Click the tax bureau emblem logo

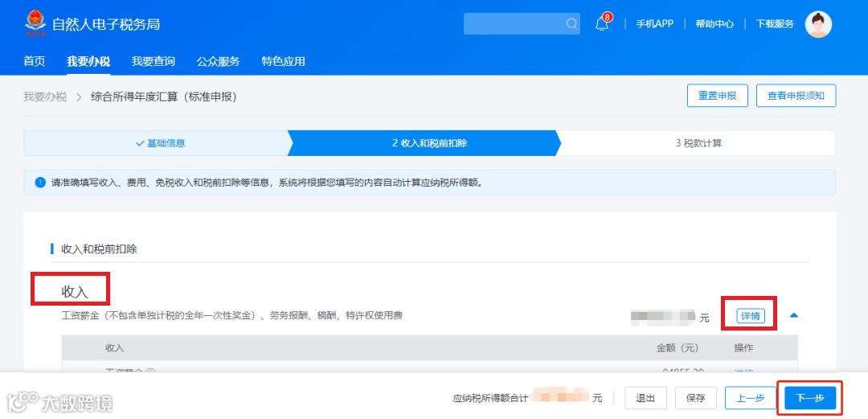tap(35, 24)
